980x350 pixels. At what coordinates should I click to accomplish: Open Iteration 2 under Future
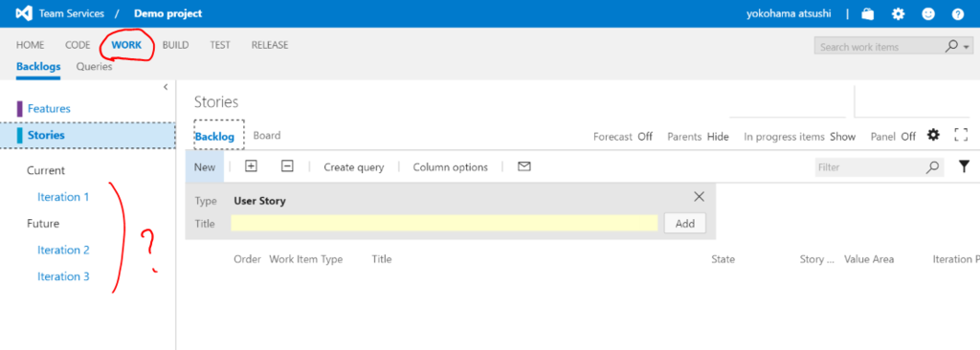coord(63,250)
